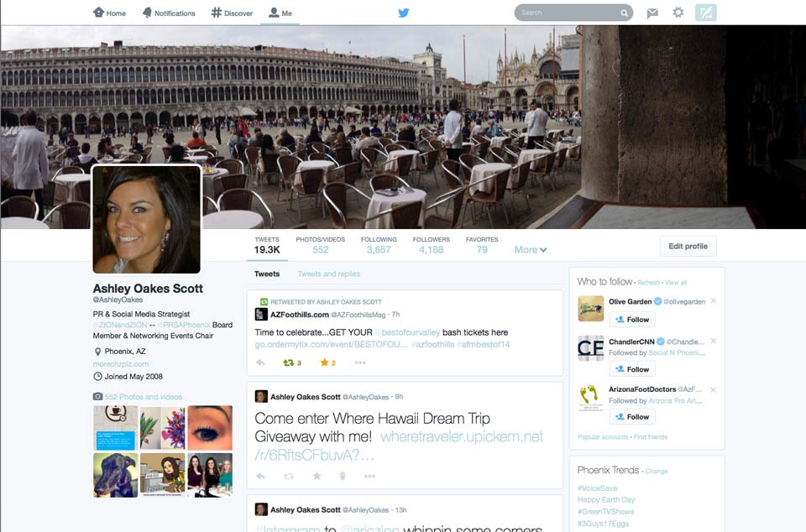Open the 552 Photos and videos link
The width and height of the screenshot is (806, 532).
144,397
